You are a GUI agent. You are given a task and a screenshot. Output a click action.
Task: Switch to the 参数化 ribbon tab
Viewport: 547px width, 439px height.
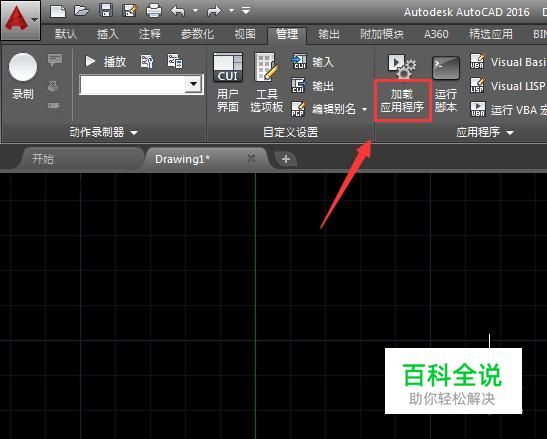tap(197, 34)
